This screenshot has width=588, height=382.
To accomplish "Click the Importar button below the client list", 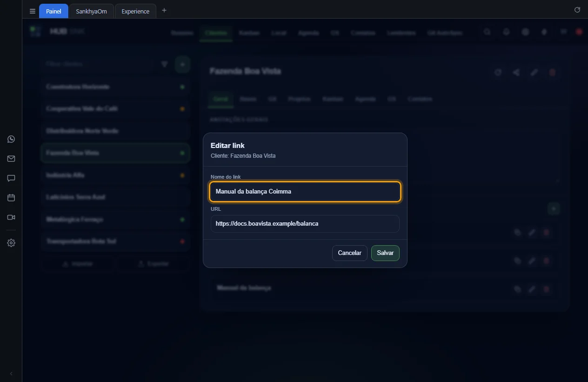I will (x=78, y=264).
